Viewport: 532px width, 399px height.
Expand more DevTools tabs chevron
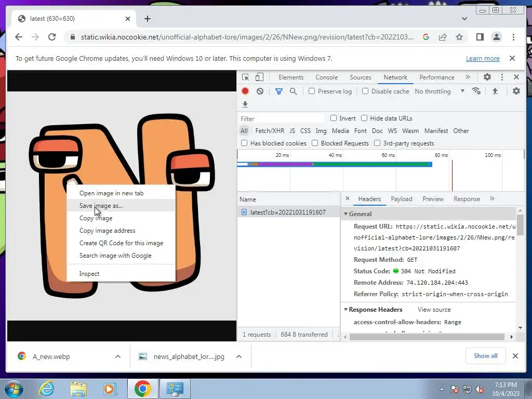click(x=468, y=77)
